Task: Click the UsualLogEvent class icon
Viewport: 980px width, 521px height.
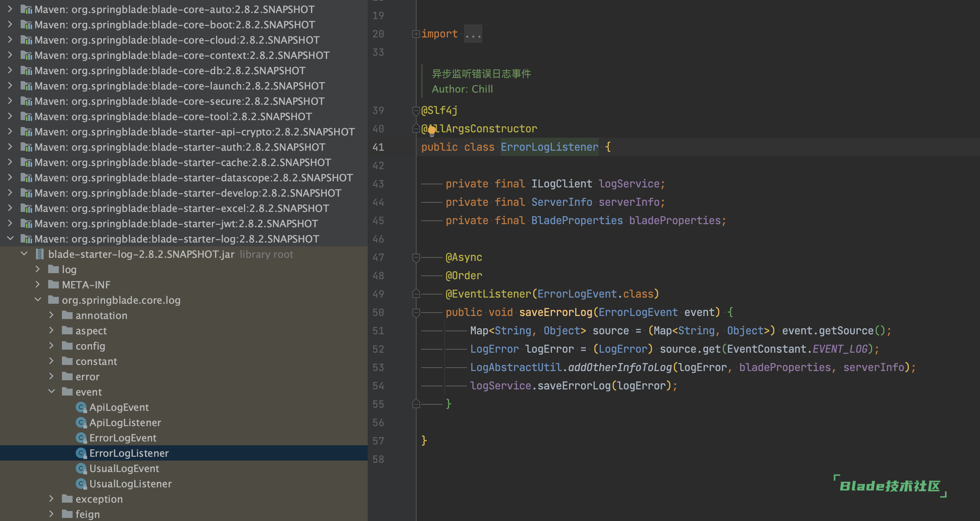Action: [x=81, y=469]
